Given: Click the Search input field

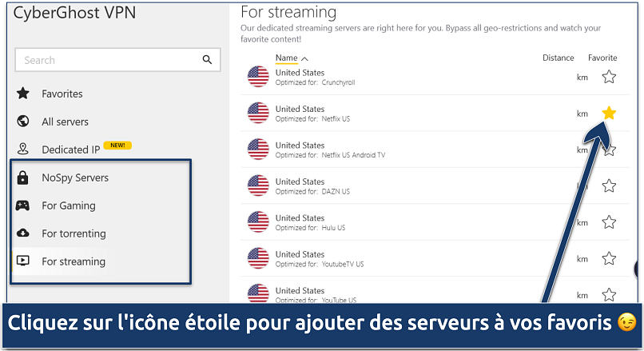Looking at the screenshot, I should (117, 60).
